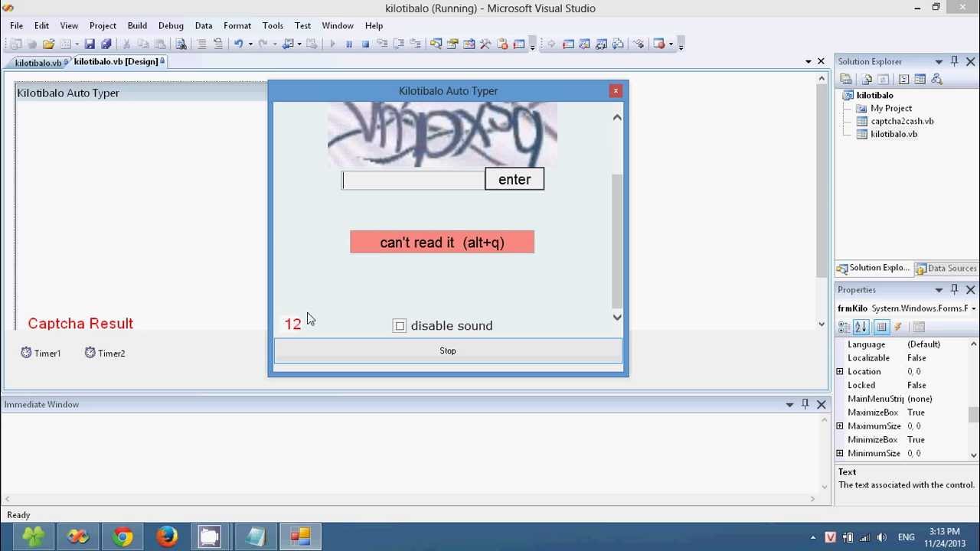This screenshot has height=551, width=980.
Task: Open the Properties panel window position dropdown
Action: [939, 290]
